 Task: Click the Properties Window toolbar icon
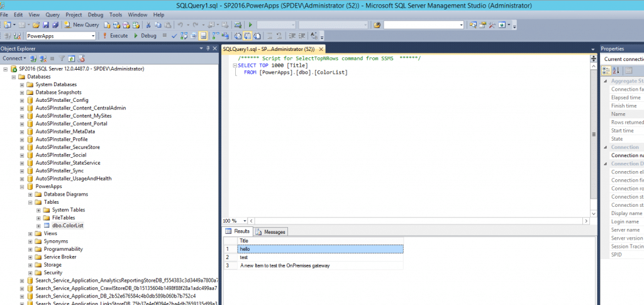click(482, 25)
